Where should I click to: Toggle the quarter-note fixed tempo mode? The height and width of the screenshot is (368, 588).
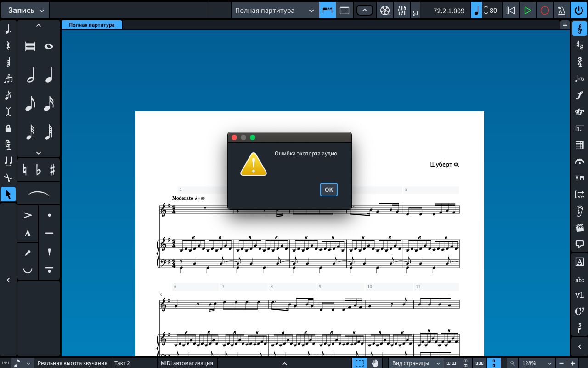pyautogui.click(x=476, y=10)
